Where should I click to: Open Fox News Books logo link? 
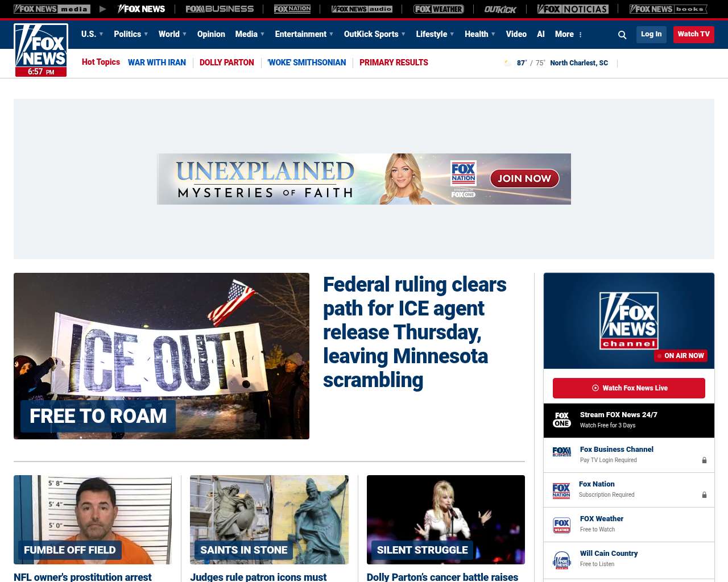tap(668, 9)
